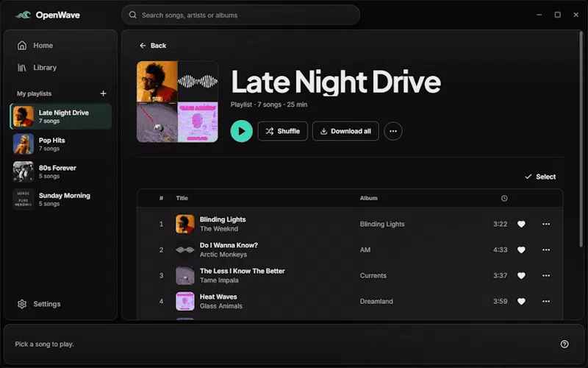This screenshot has height=368, width=588.
Task: Go Back from the playlist page
Action: (x=153, y=46)
